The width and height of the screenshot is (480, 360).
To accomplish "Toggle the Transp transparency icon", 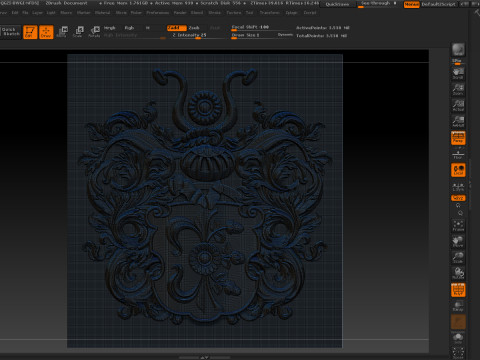I will [458, 306].
